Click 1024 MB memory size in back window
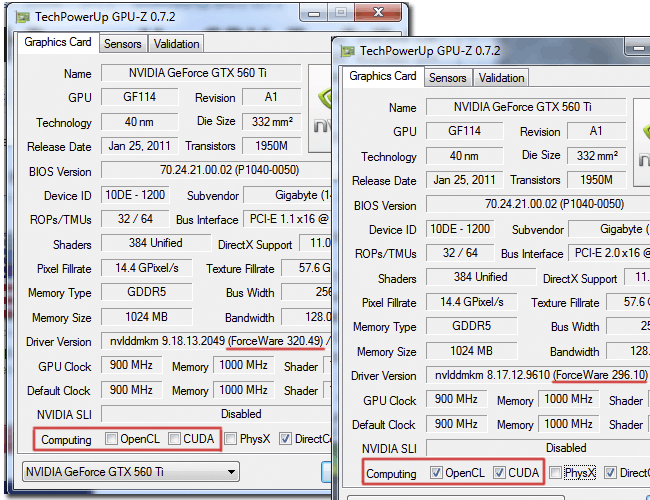The image size is (650, 500). tap(147, 317)
